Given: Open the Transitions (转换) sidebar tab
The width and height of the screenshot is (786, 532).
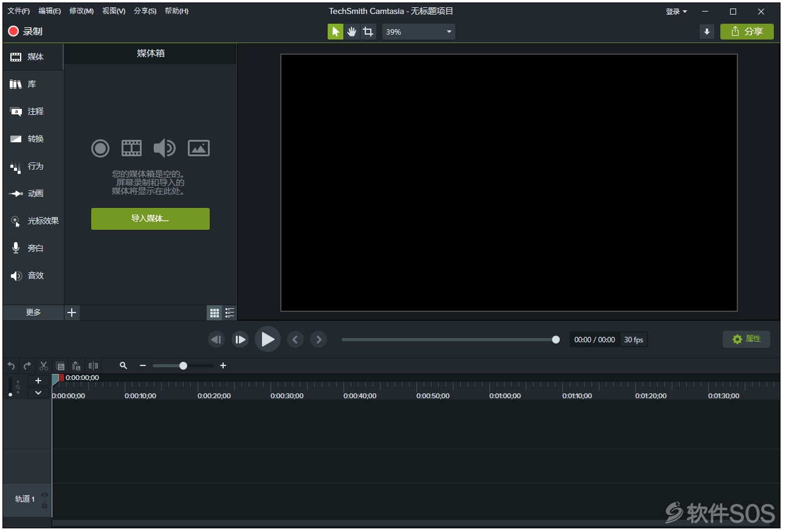Looking at the screenshot, I should coord(33,139).
